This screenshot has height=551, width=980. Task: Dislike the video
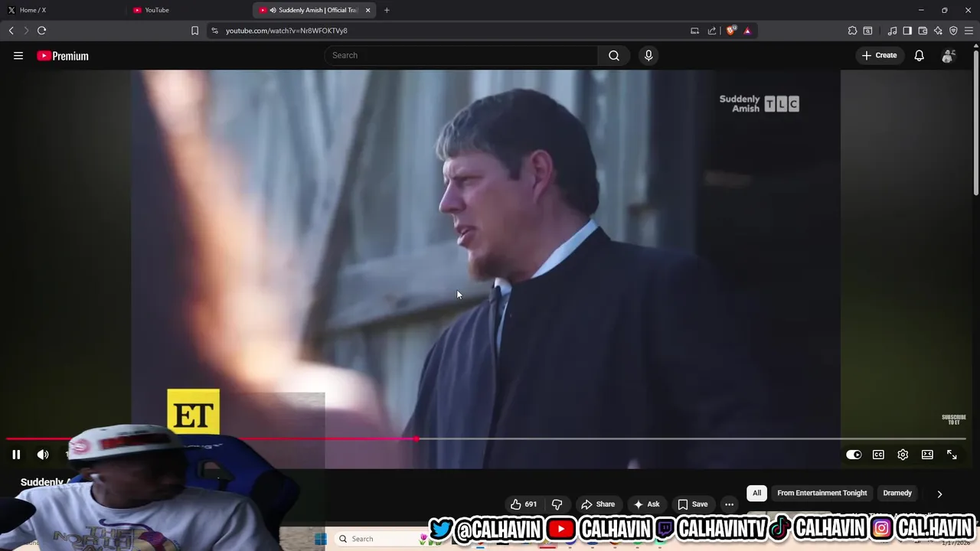point(557,504)
